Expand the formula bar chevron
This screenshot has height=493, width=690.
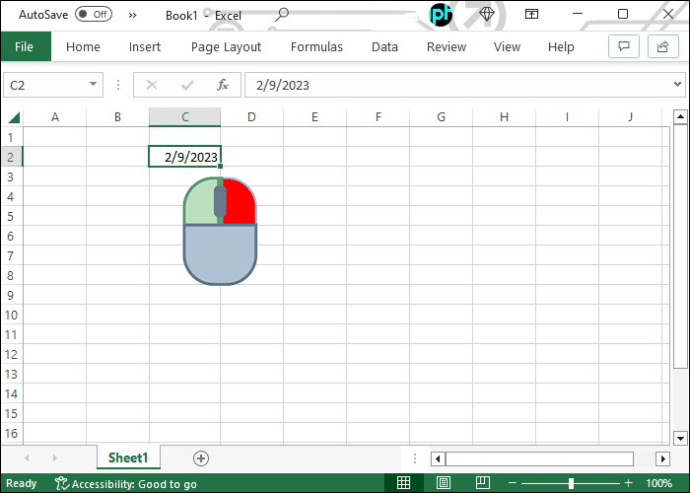[678, 84]
